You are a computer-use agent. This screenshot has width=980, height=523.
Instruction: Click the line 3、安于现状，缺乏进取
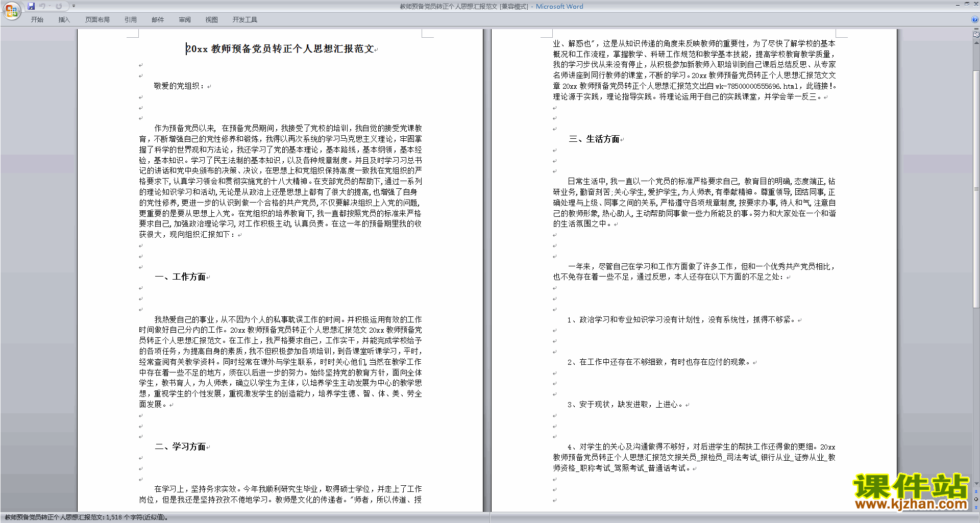(625, 405)
